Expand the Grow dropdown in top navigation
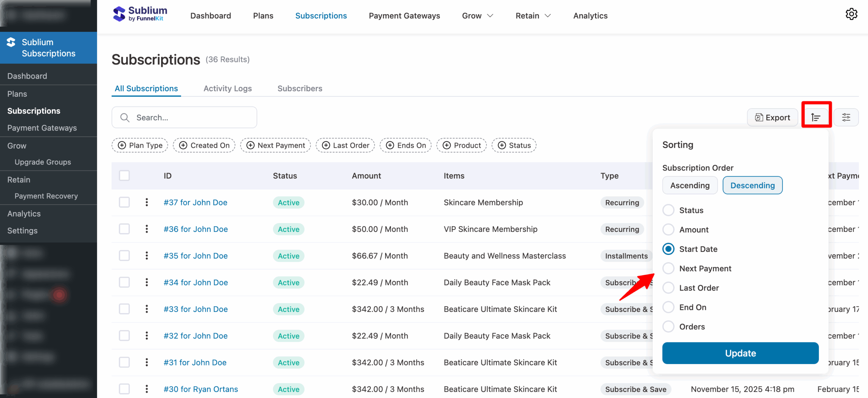868x398 pixels. click(x=477, y=16)
